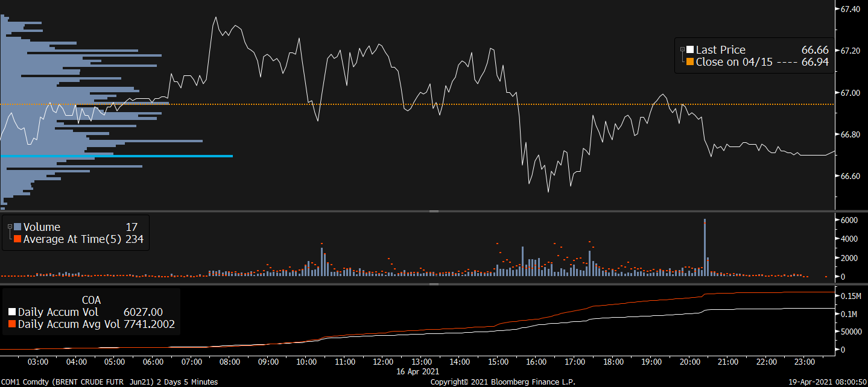Click the white Daily Accum Vol swatch
868x387 pixels.
tap(12, 312)
